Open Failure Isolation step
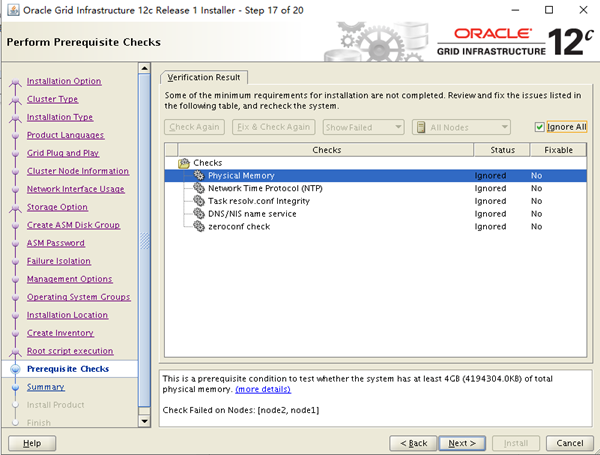Viewport: 600px width, 455px height. coord(59,261)
